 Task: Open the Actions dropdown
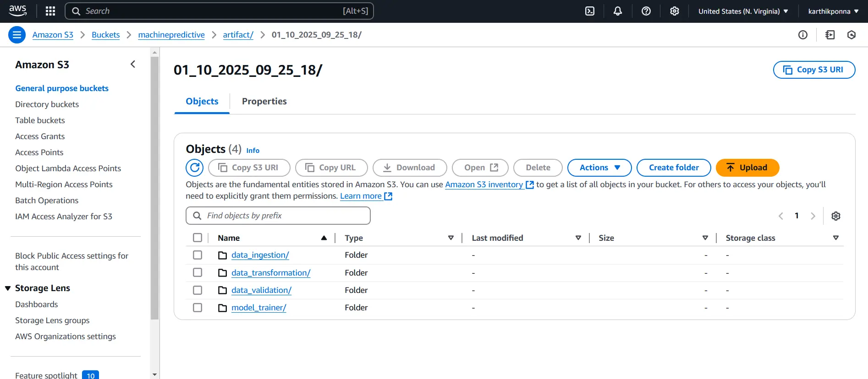coord(599,168)
